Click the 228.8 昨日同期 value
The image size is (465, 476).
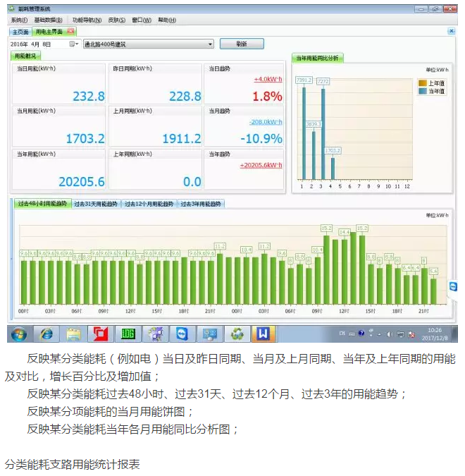point(185,96)
